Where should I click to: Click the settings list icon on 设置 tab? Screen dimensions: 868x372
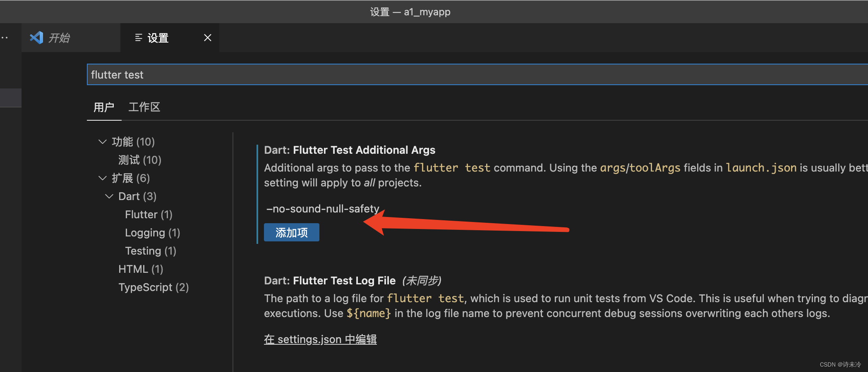[139, 38]
